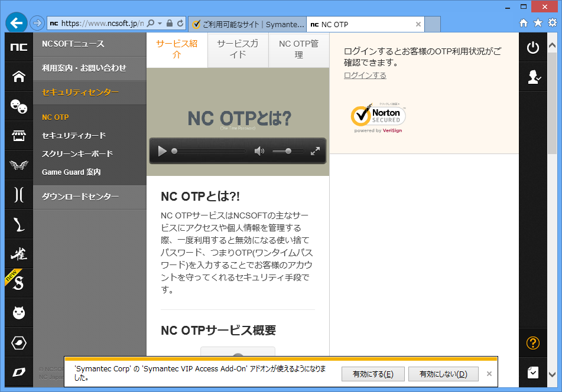562x392 pixels.
Task: Switch to サービスガイド tab
Action: [238, 50]
